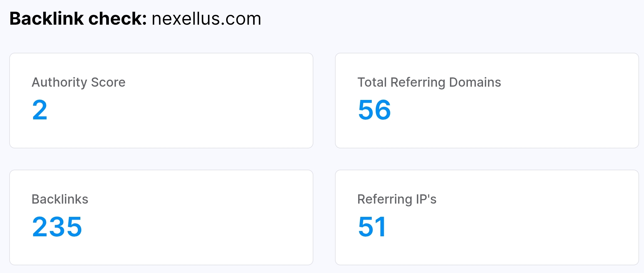Click the word "Total" in the domains card
644x273 pixels.
pyautogui.click(x=372, y=82)
